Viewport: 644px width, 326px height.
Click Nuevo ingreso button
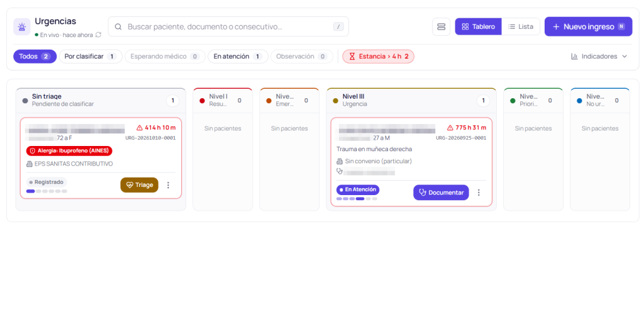coord(588,26)
